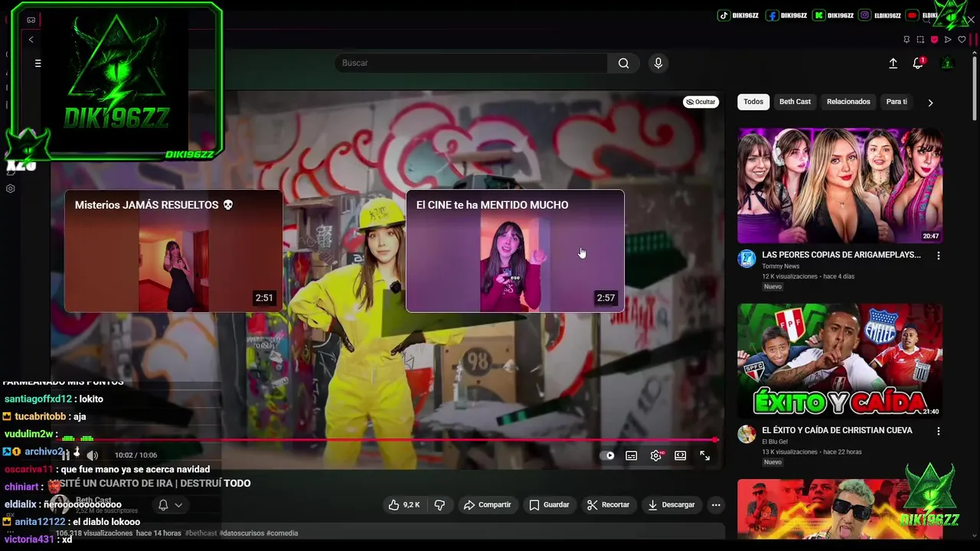This screenshot has width=980, height=551.
Task: Open notification preferences bell dropdown
Action: (170, 505)
